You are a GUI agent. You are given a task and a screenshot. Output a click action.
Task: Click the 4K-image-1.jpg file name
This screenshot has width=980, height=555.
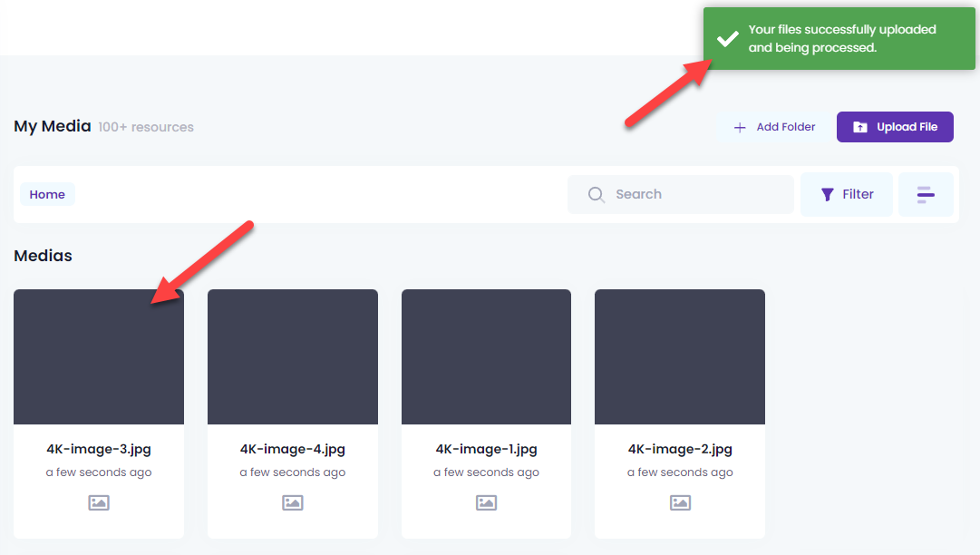point(486,450)
